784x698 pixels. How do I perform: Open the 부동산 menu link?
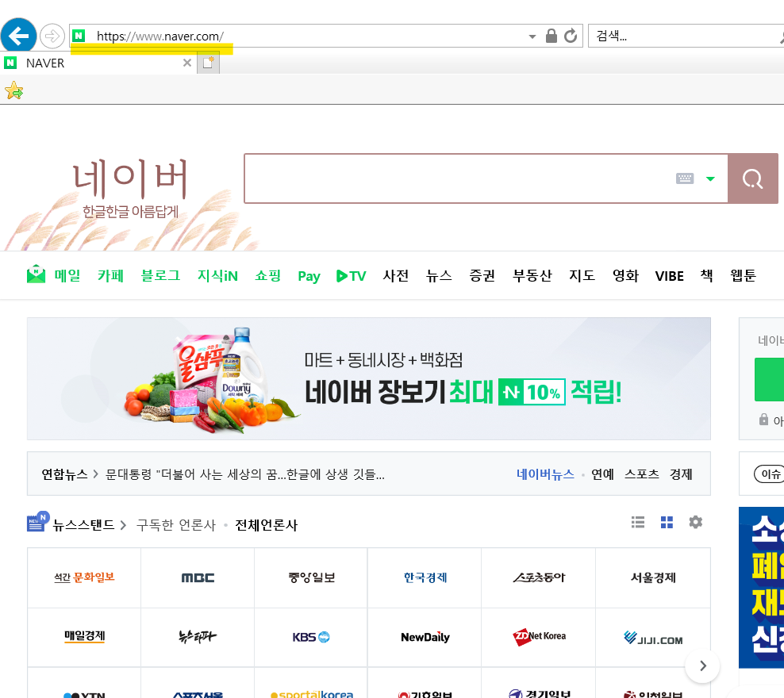click(532, 275)
